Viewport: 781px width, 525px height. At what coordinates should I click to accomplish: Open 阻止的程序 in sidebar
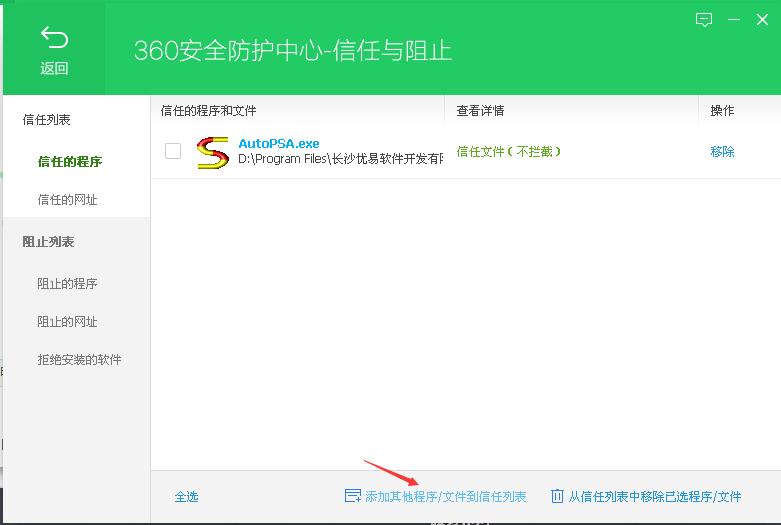point(68,283)
